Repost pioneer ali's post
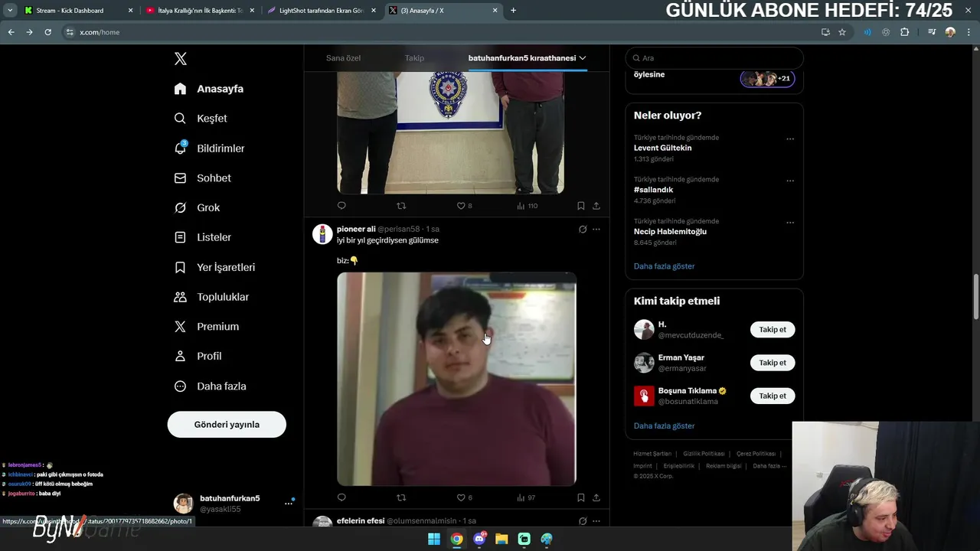 point(401,497)
